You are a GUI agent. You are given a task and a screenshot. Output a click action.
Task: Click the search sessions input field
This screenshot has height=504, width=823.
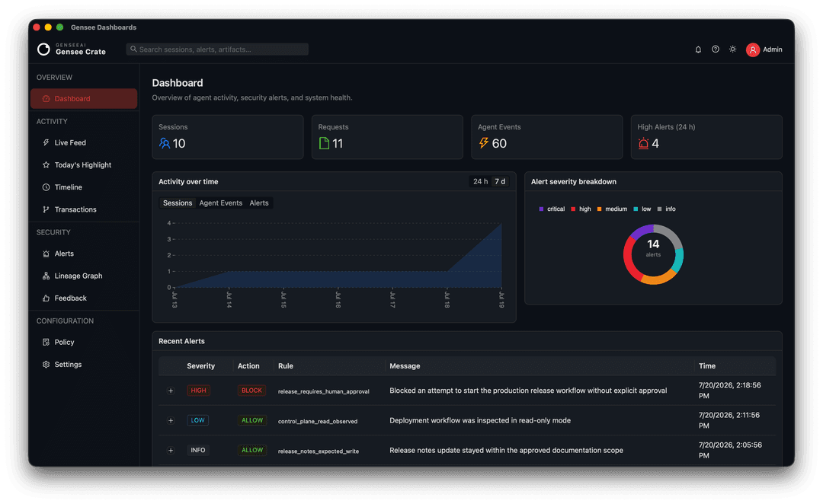[217, 49]
